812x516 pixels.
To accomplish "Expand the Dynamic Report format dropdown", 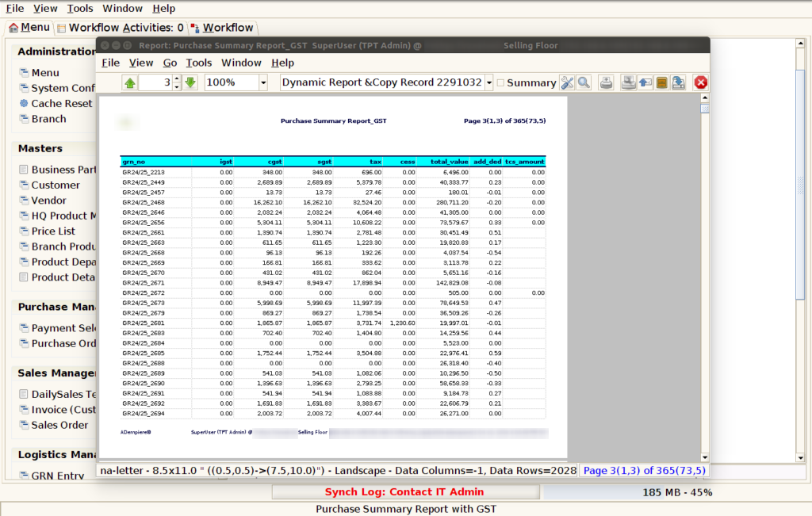I will click(488, 82).
